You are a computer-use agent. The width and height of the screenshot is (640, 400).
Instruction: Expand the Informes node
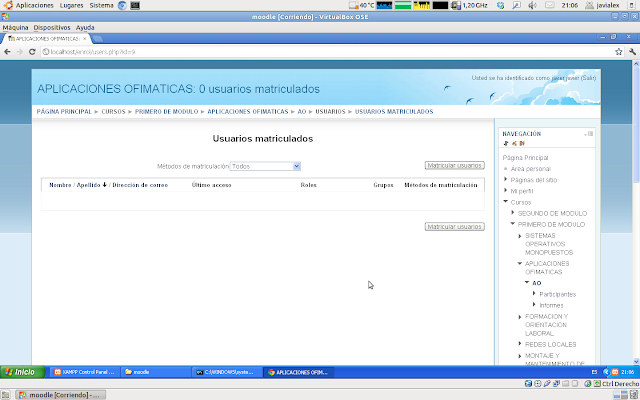tap(534, 304)
